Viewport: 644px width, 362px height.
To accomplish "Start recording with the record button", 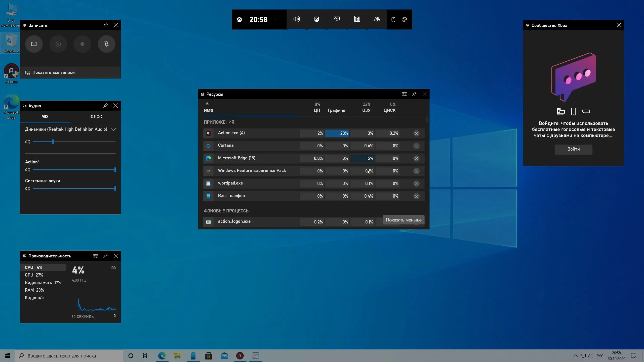I will tap(82, 44).
